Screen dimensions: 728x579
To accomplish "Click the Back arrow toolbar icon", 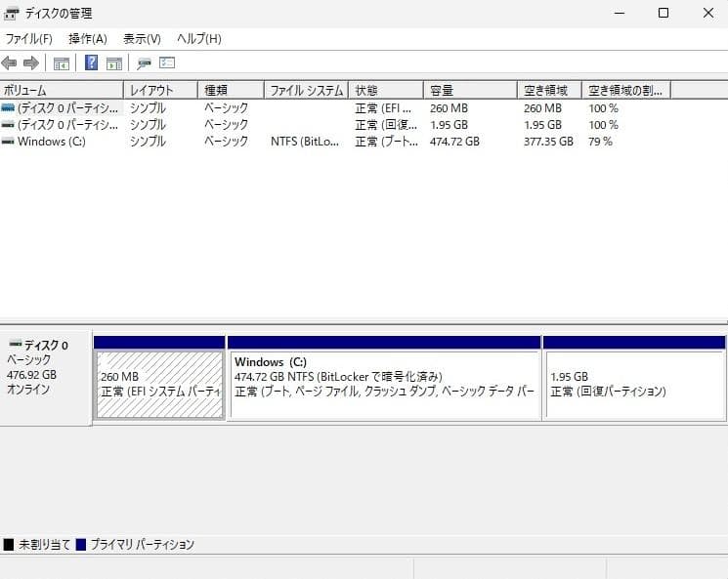I will [10, 62].
